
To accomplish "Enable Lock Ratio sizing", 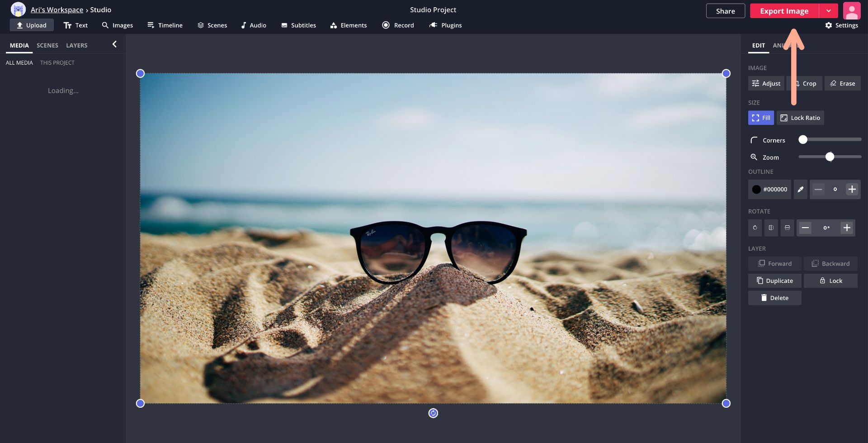I will pyautogui.click(x=800, y=118).
